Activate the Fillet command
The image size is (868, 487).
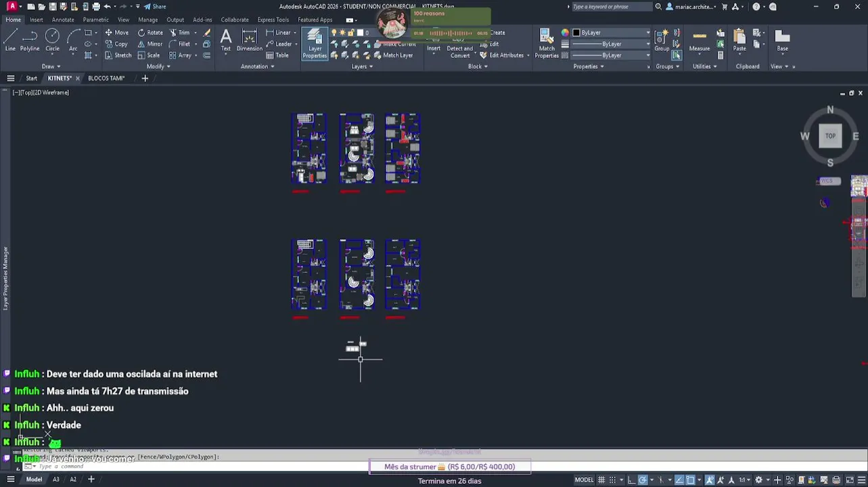(x=179, y=44)
